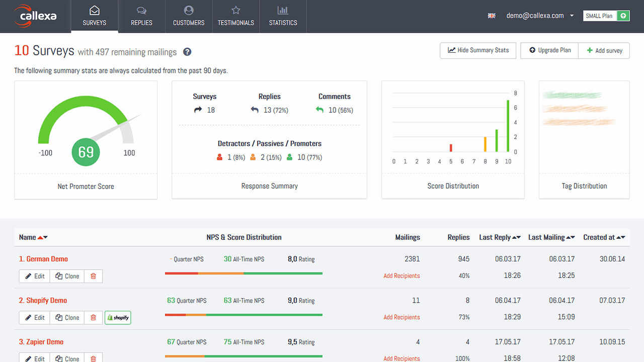This screenshot has height=362, width=644.
Task: Open the demo@callexa.com account dropdown
Action: click(540, 16)
